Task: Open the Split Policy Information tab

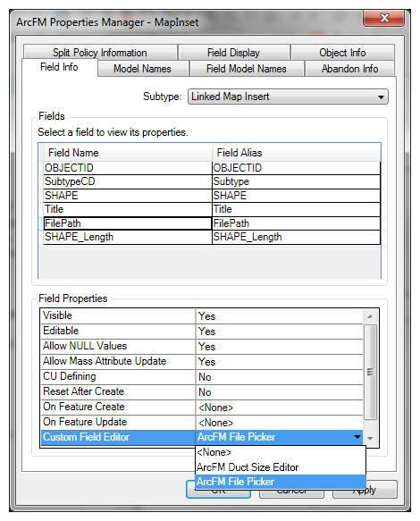Action: [100, 53]
